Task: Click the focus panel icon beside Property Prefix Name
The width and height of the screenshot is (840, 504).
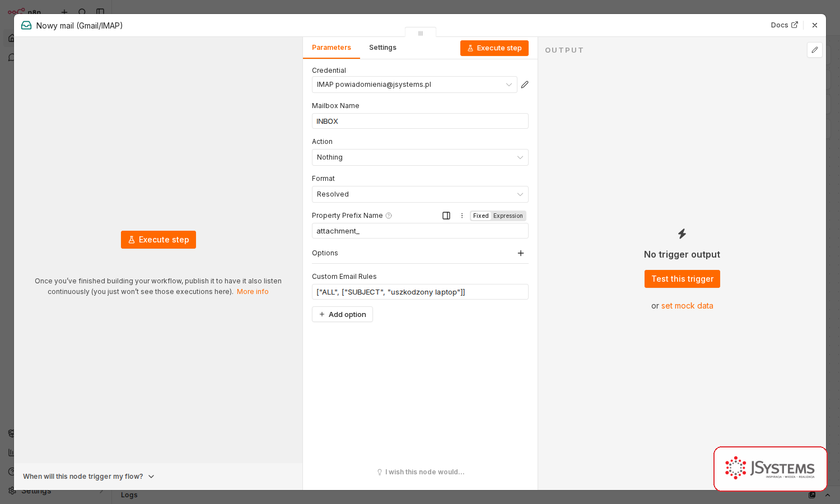Action: click(x=446, y=216)
